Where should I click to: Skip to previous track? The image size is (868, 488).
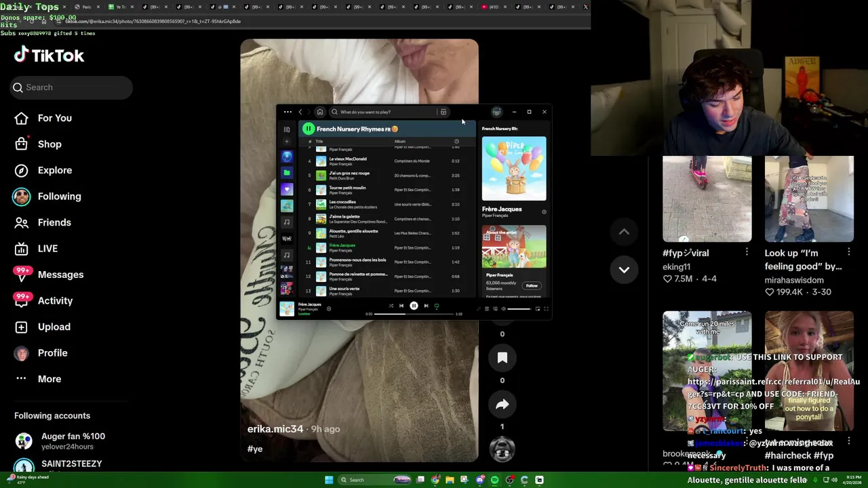tap(401, 306)
